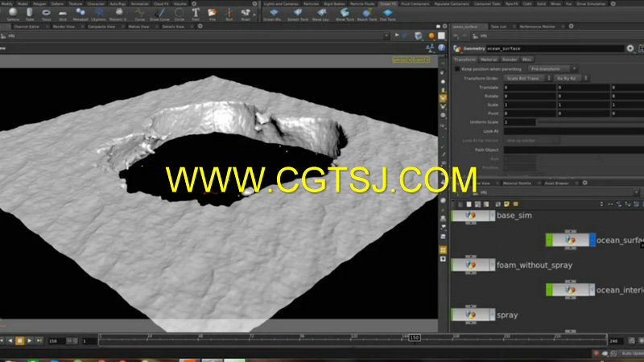Select the Grid shelf tool

point(63,14)
